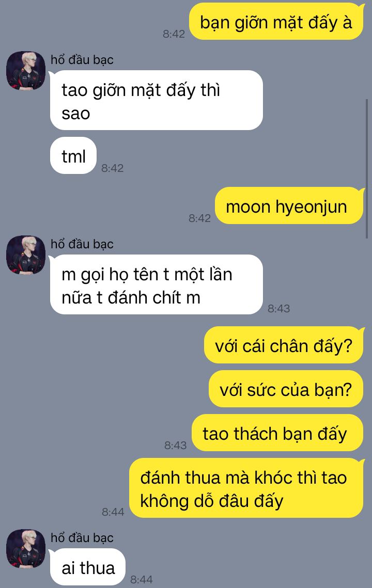The image size is (372, 588).
Task: Tap the "đánh thua mà khóc" yellow bubble
Action: 246,488
